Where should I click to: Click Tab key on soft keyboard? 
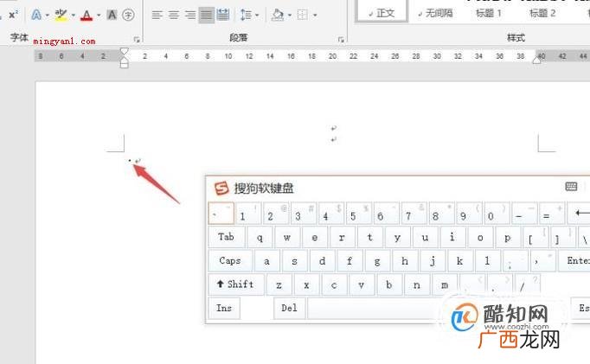pos(227,237)
